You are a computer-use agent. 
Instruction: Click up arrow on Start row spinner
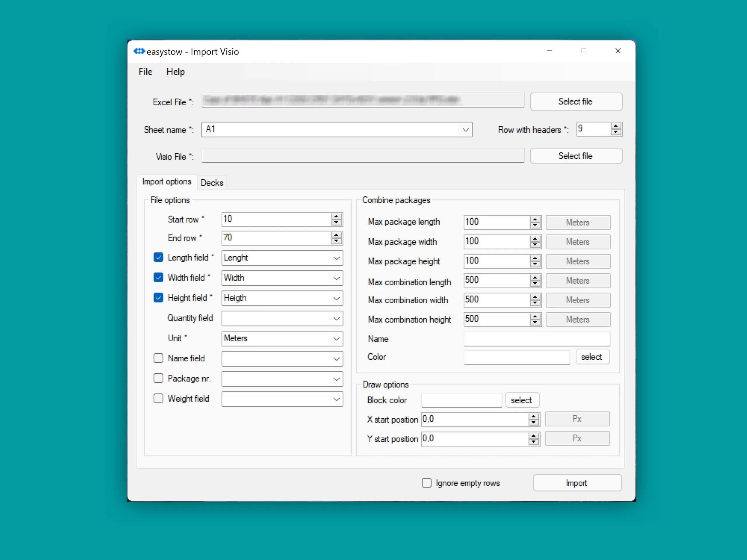pos(336,216)
